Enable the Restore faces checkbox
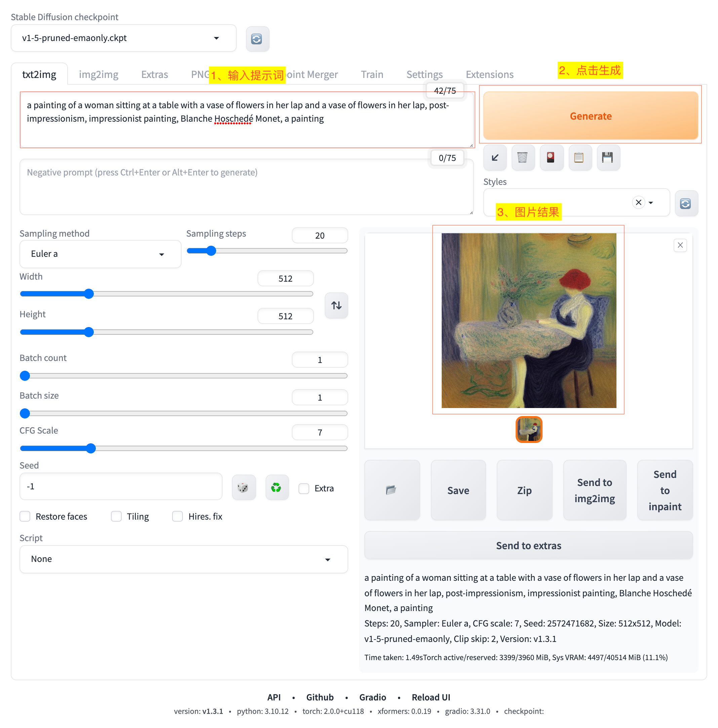Image resolution: width=718 pixels, height=728 pixels. (x=25, y=516)
